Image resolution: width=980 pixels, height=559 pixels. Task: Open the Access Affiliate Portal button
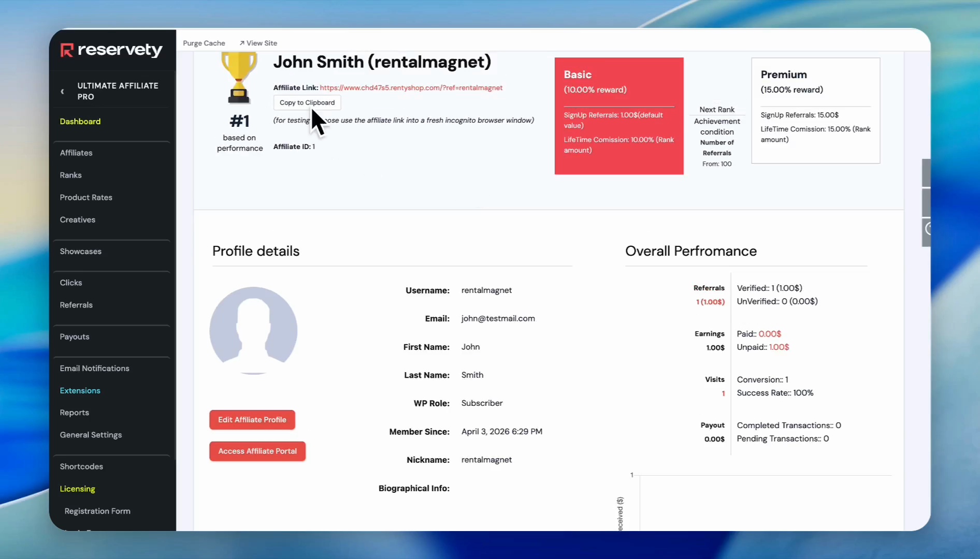coord(257,451)
